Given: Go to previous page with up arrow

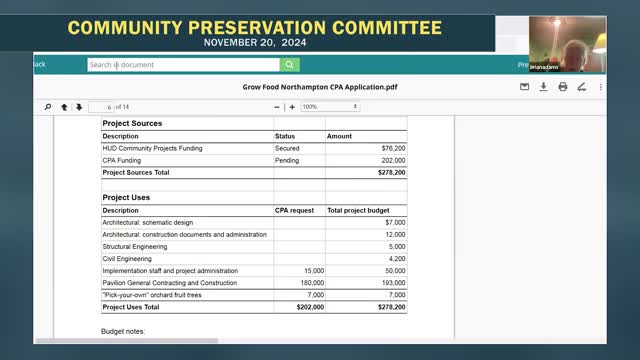Looking at the screenshot, I should click(x=64, y=107).
